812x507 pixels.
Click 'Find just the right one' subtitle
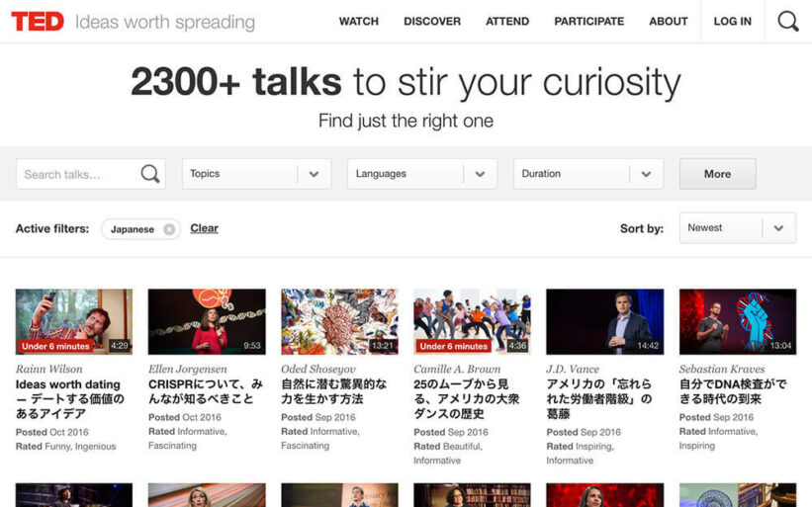[406, 121]
